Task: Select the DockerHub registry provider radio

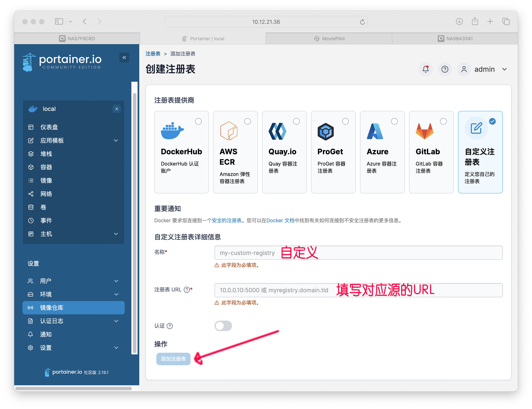Action: tap(198, 121)
